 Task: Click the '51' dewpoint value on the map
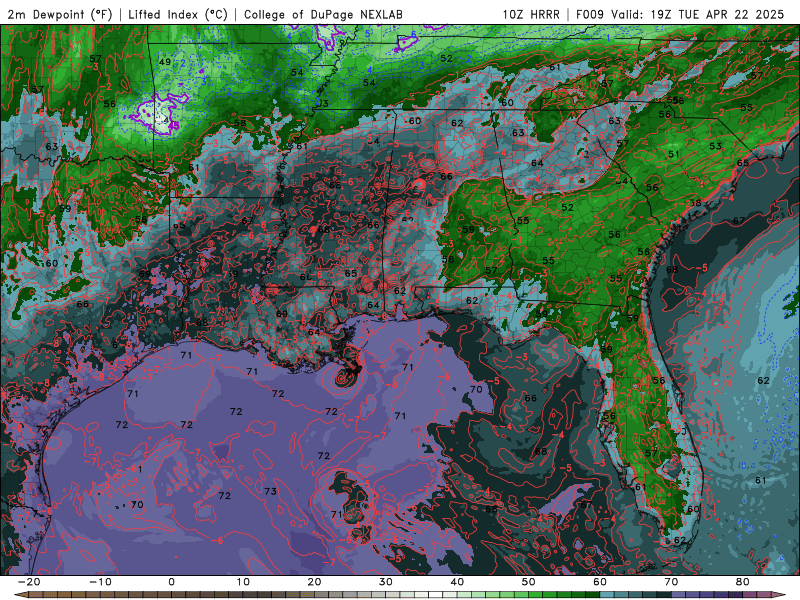(x=674, y=154)
